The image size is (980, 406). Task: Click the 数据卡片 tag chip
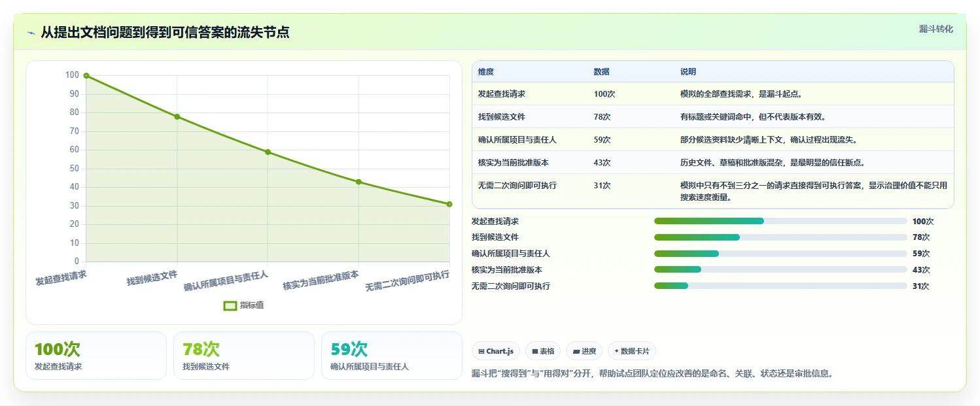[631, 351]
